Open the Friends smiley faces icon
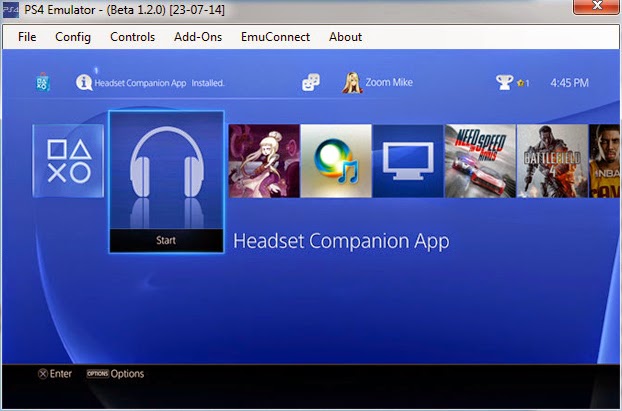The height and width of the screenshot is (411, 622). pyautogui.click(x=311, y=82)
